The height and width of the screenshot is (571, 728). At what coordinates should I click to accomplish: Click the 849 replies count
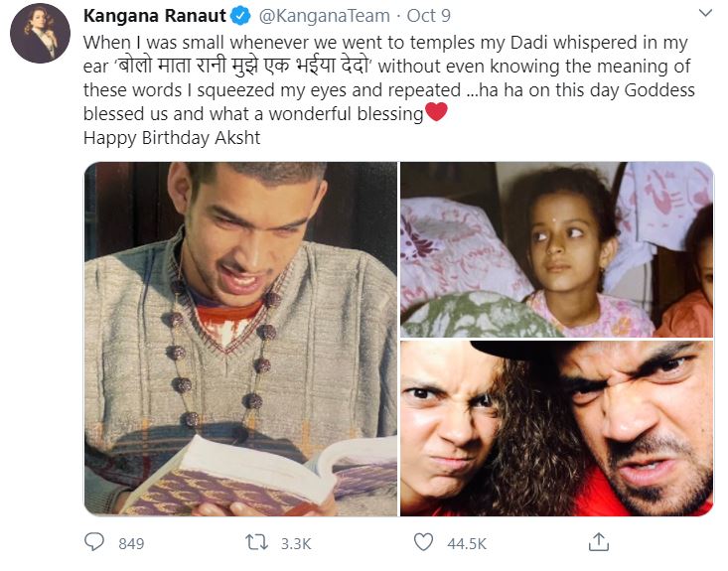point(131,543)
